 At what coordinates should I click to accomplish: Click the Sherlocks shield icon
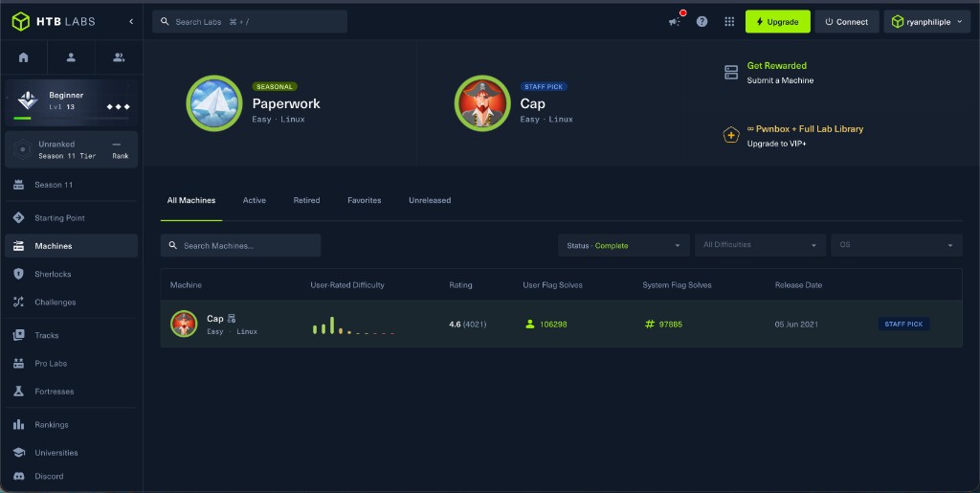tap(19, 274)
